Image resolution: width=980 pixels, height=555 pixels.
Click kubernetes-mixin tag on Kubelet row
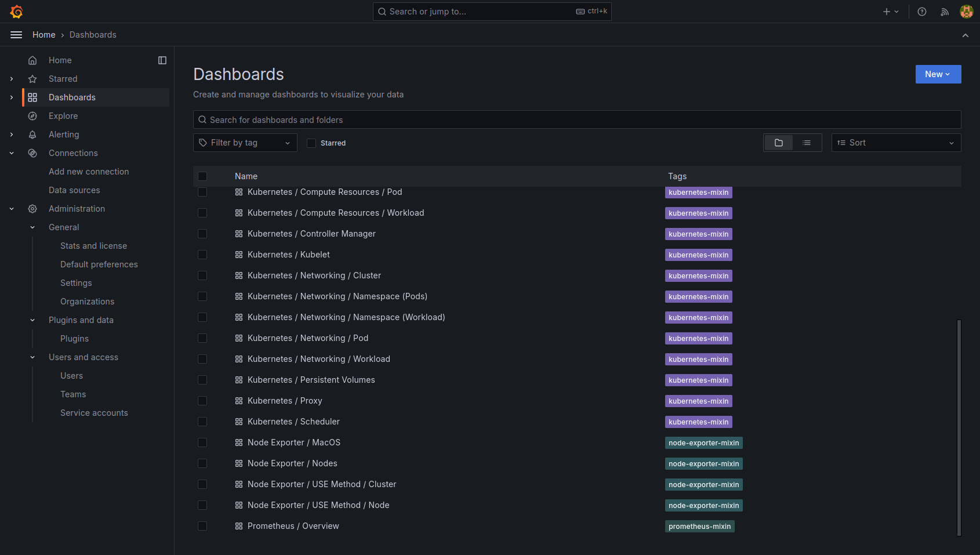pos(698,255)
